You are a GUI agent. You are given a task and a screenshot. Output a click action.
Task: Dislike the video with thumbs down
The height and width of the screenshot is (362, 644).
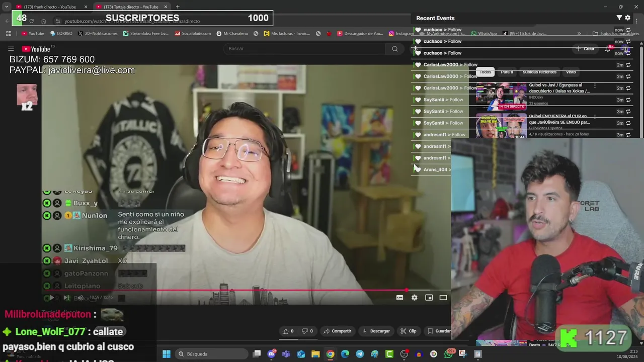coord(307,331)
